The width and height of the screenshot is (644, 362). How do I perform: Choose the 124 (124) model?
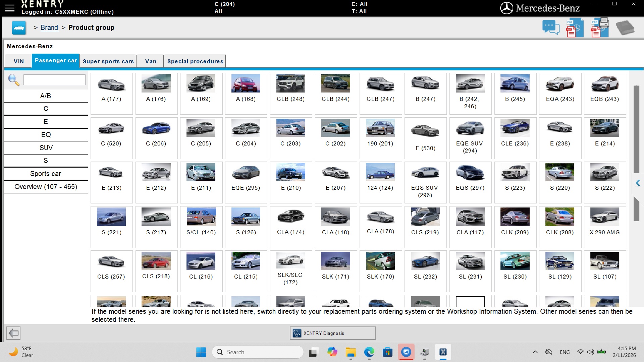coord(380,182)
